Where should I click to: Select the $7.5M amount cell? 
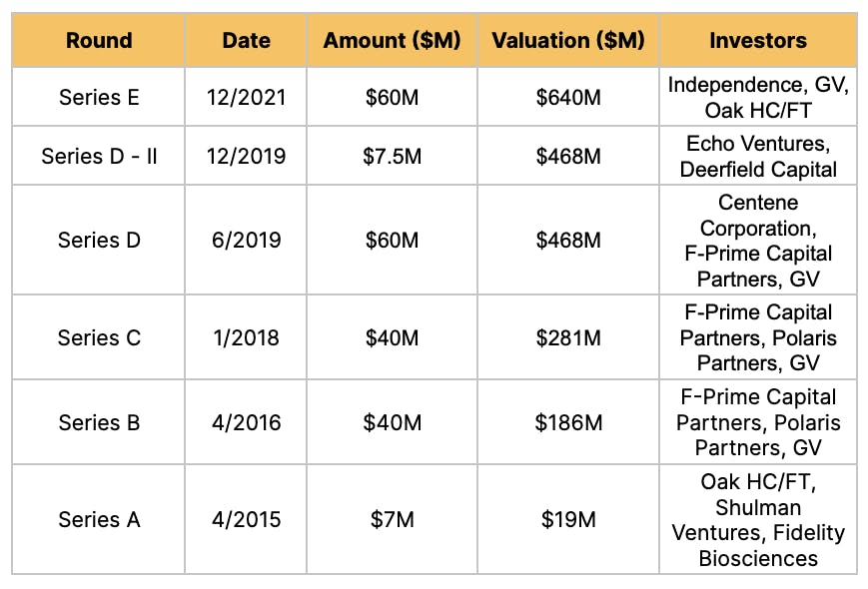pyautogui.click(x=393, y=156)
